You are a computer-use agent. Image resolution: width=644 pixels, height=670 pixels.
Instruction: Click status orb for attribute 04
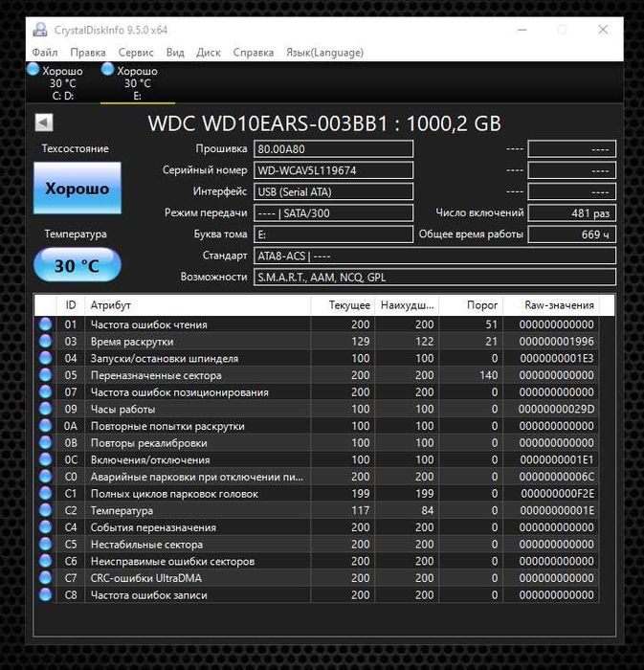pyautogui.click(x=45, y=358)
